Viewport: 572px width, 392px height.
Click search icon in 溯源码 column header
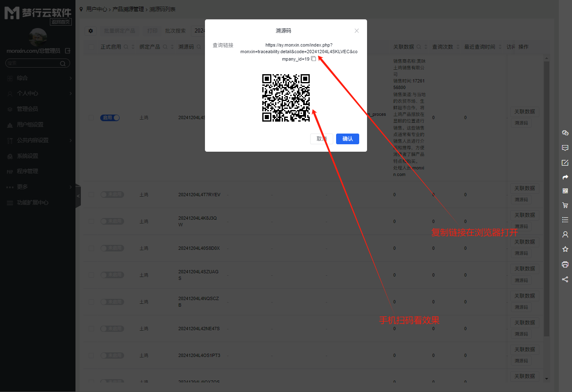click(x=199, y=47)
